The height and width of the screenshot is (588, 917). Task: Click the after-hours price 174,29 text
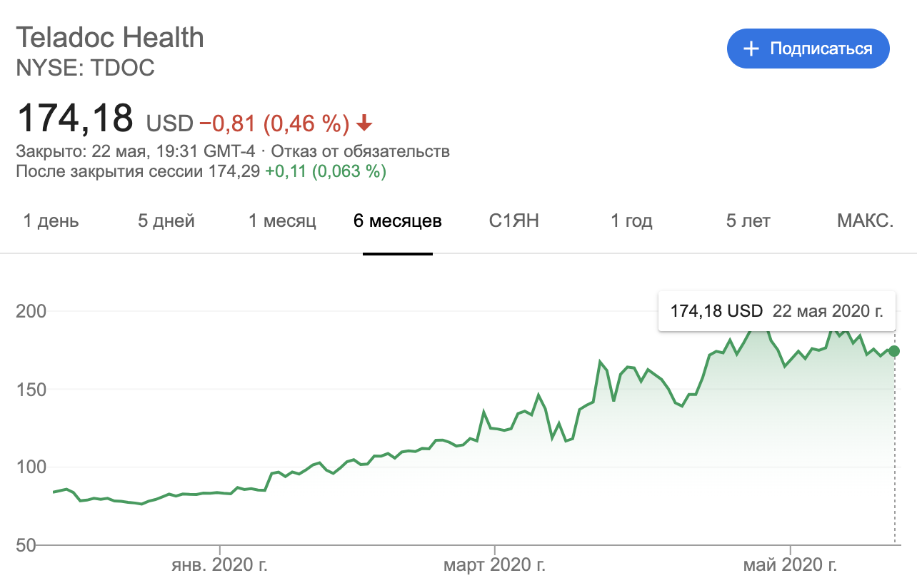tap(234, 171)
